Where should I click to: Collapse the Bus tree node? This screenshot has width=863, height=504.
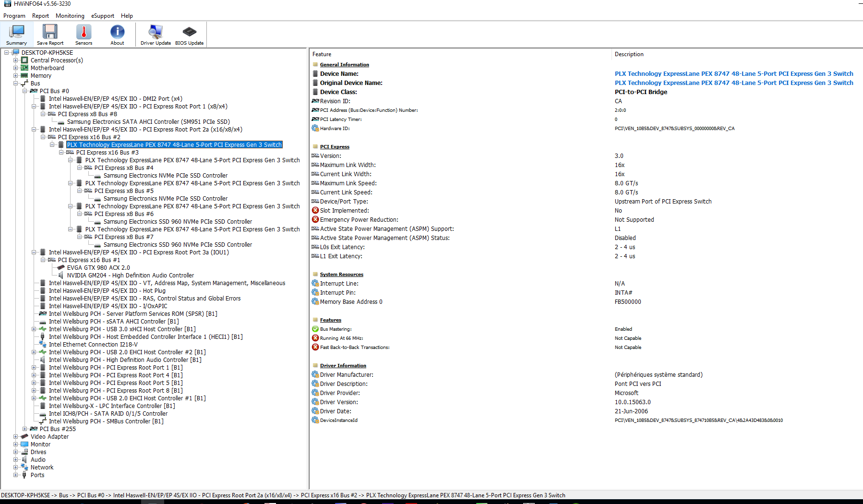click(x=16, y=84)
